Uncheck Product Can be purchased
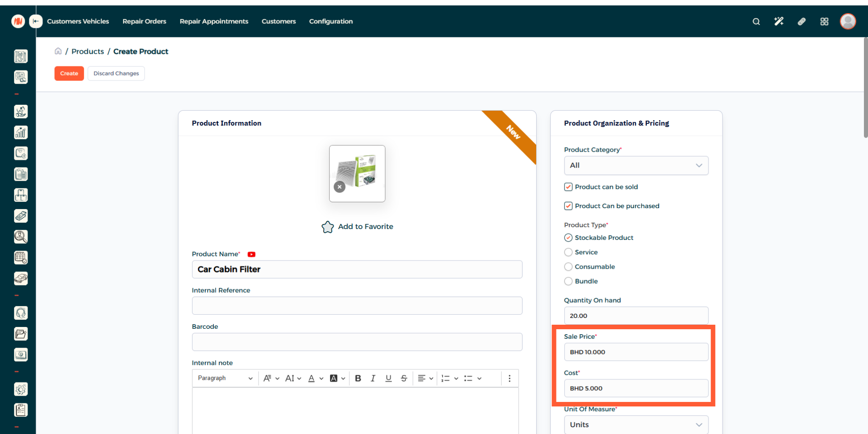This screenshot has width=868, height=434. click(x=568, y=206)
